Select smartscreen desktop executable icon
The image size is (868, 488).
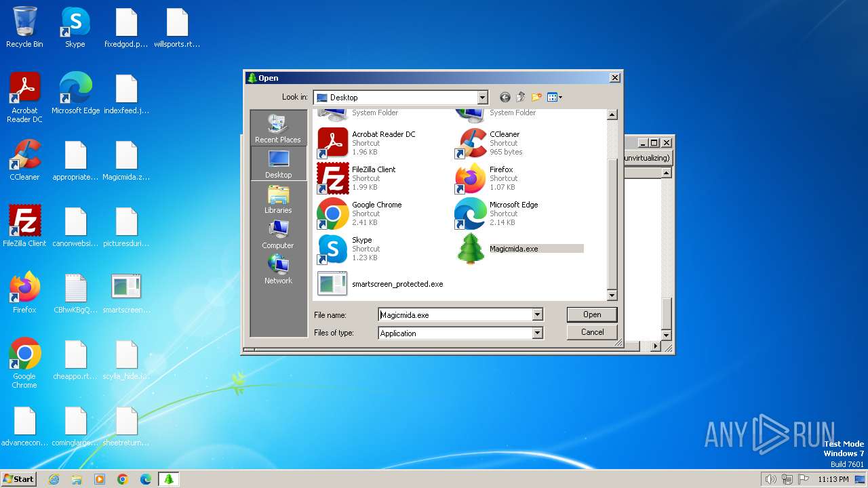coord(126,293)
